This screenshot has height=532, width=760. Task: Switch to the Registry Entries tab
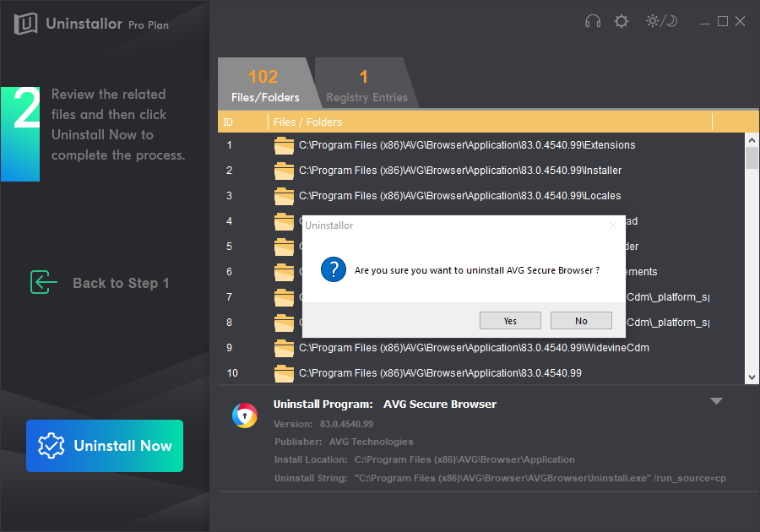pyautogui.click(x=366, y=84)
